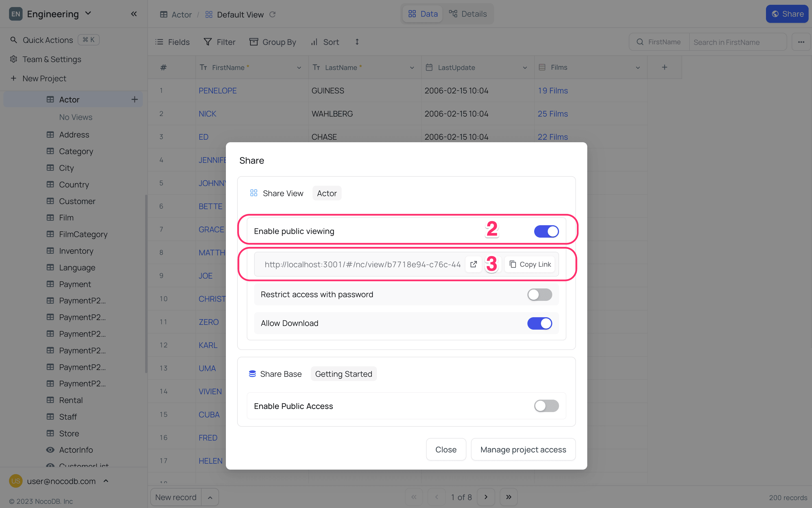Switch off Allow Download toggle
This screenshot has width=812, height=508.
click(x=540, y=323)
